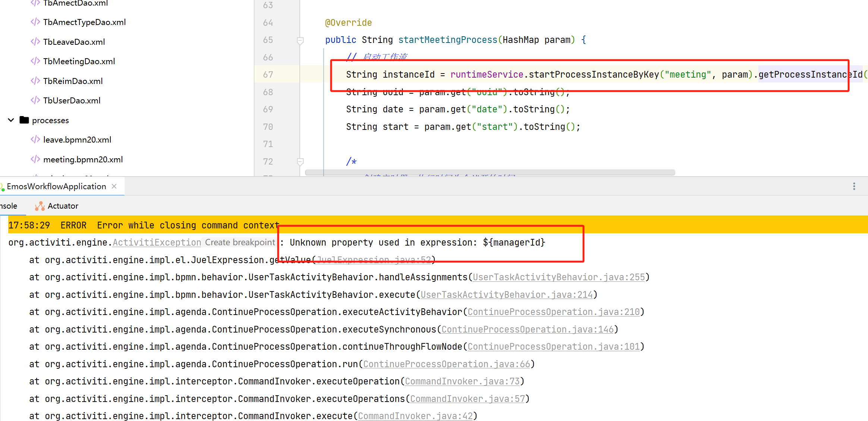Click XML icon beside TbMeetingDao.xml

35,61
